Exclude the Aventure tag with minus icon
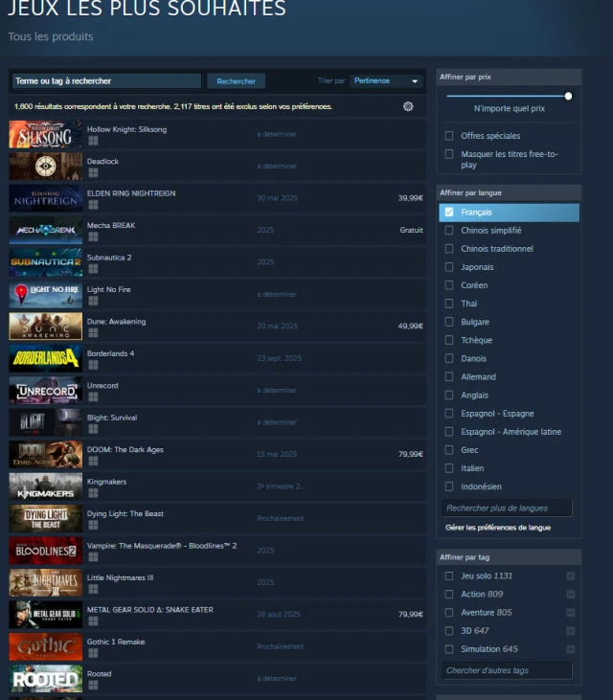 pyautogui.click(x=570, y=613)
